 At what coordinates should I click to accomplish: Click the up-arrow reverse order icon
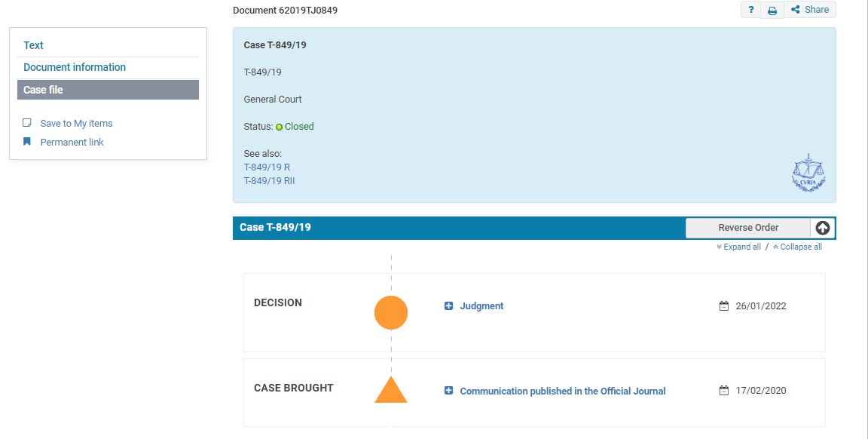(x=823, y=228)
